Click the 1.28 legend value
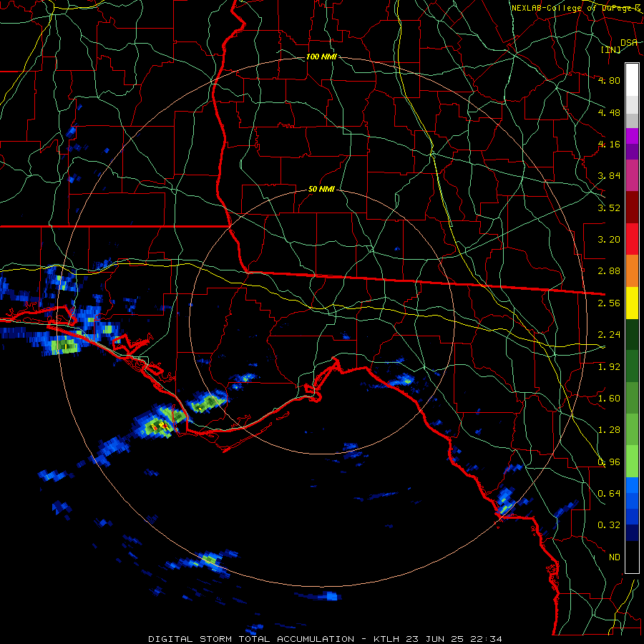 pyautogui.click(x=609, y=430)
